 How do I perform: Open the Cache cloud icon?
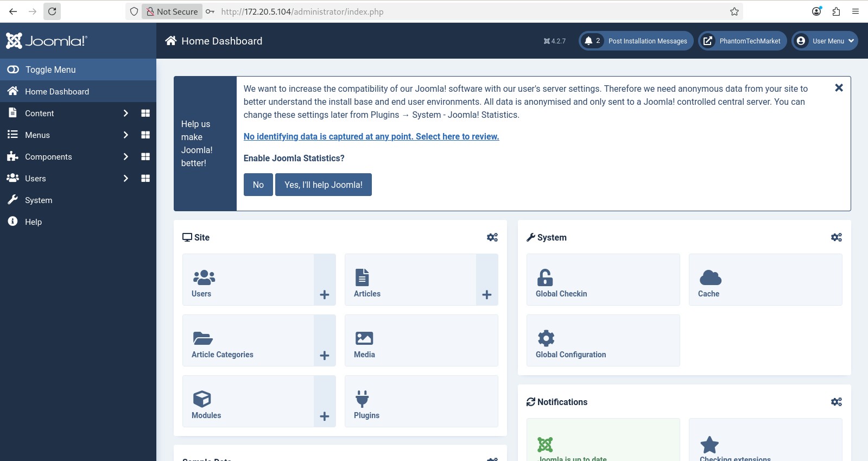tap(765, 280)
